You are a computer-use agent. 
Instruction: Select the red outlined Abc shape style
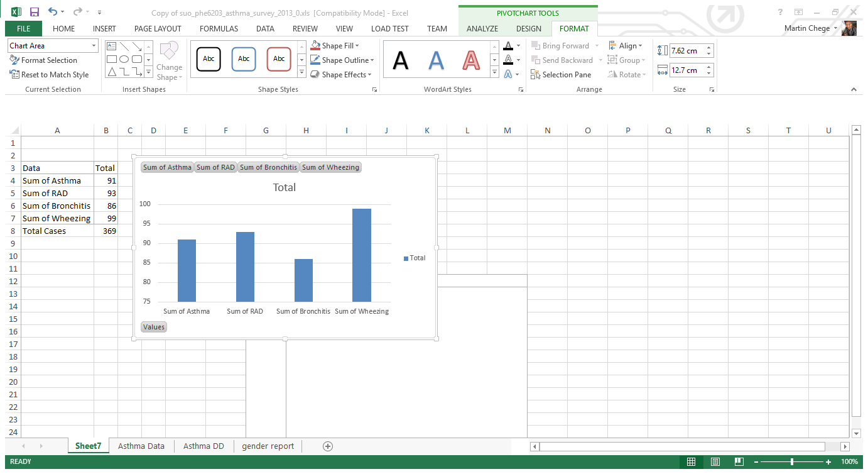[279, 59]
